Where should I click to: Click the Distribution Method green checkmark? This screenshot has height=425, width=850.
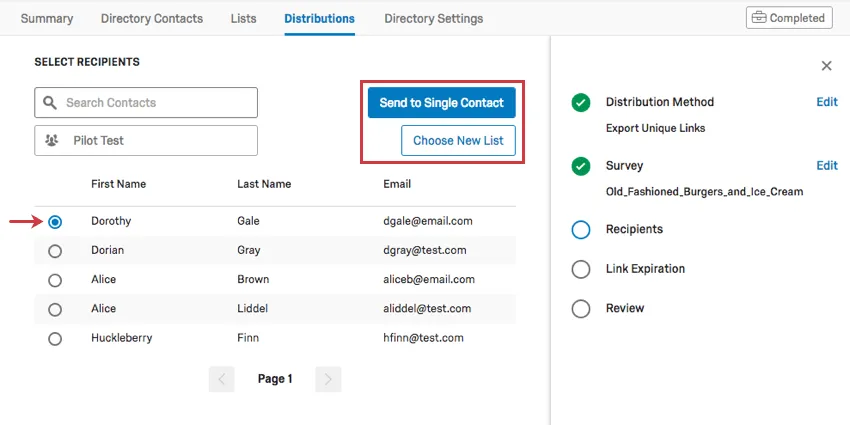point(581,103)
